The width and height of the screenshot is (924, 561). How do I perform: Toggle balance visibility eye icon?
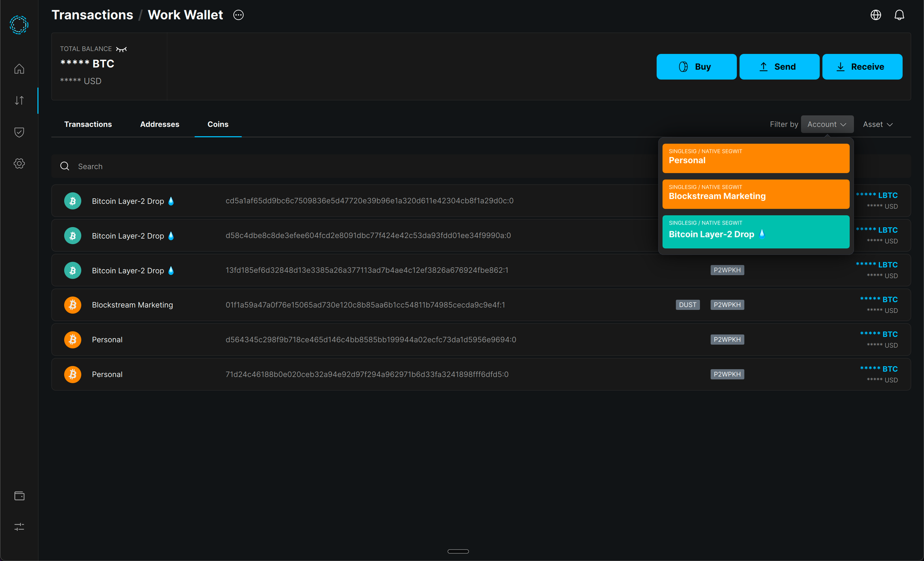pos(122,49)
